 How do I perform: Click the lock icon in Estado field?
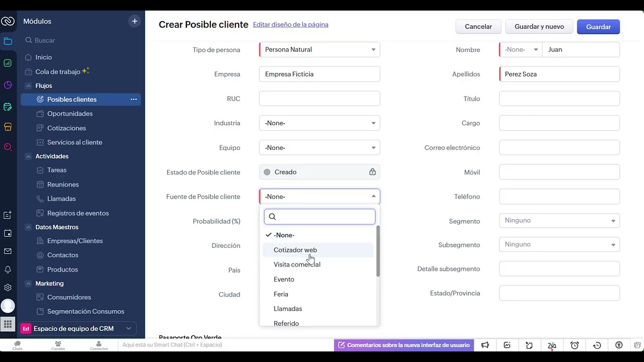click(372, 172)
